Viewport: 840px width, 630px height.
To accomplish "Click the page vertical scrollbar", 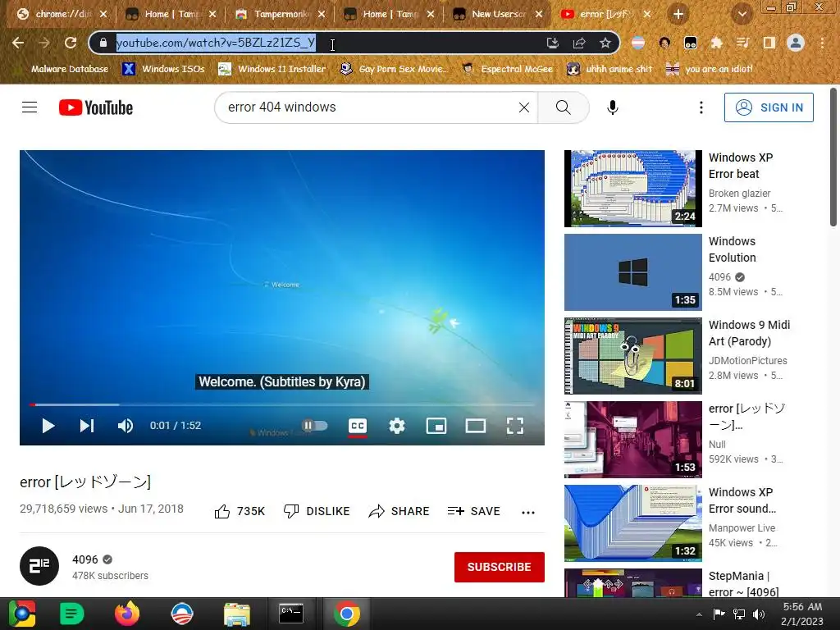I will point(833,158).
